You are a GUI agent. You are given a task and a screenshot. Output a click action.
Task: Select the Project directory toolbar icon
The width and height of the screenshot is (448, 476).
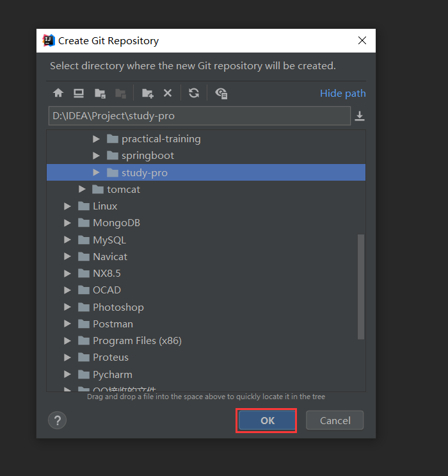100,94
